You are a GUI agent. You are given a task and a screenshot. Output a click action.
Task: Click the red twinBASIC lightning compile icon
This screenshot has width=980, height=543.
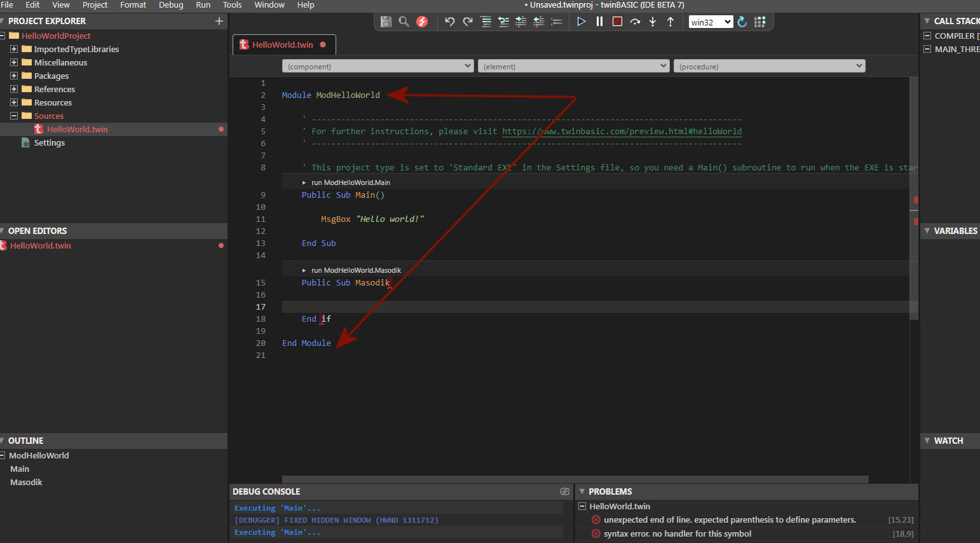[x=421, y=21]
